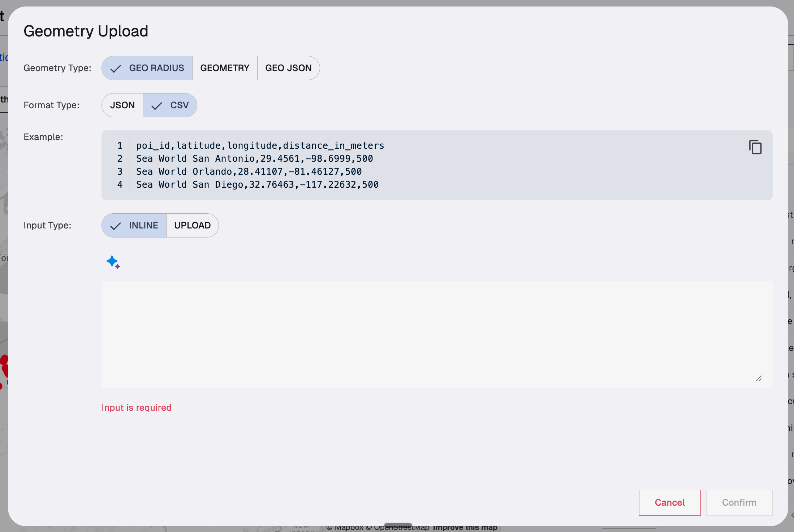Image resolution: width=794 pixels, height=532 pixels.
Task: Copy the example CSV to clipboard
Action: click(755, 147)
